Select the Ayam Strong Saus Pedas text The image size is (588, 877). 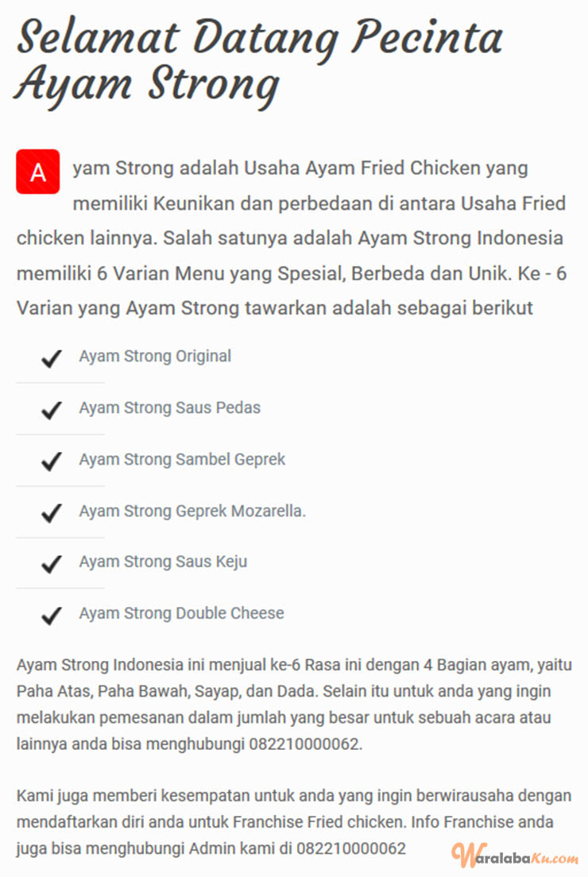pyautogui.click(x=169, y=408)
